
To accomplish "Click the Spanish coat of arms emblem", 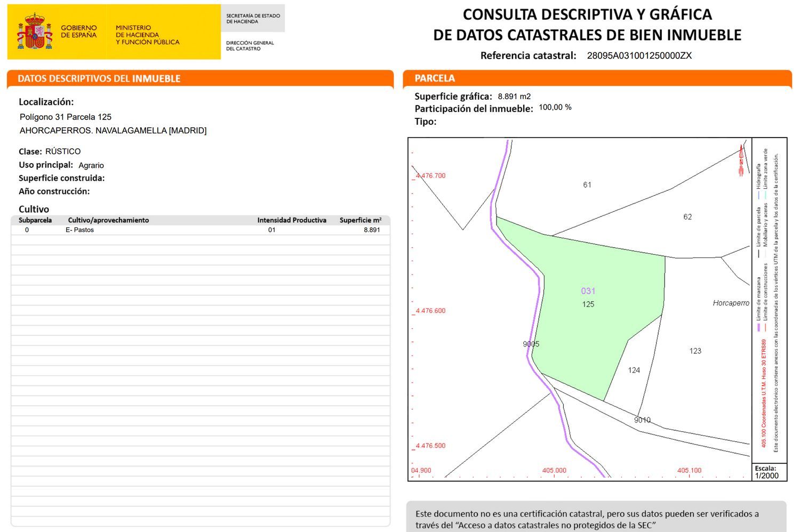I will pos(35,32).
